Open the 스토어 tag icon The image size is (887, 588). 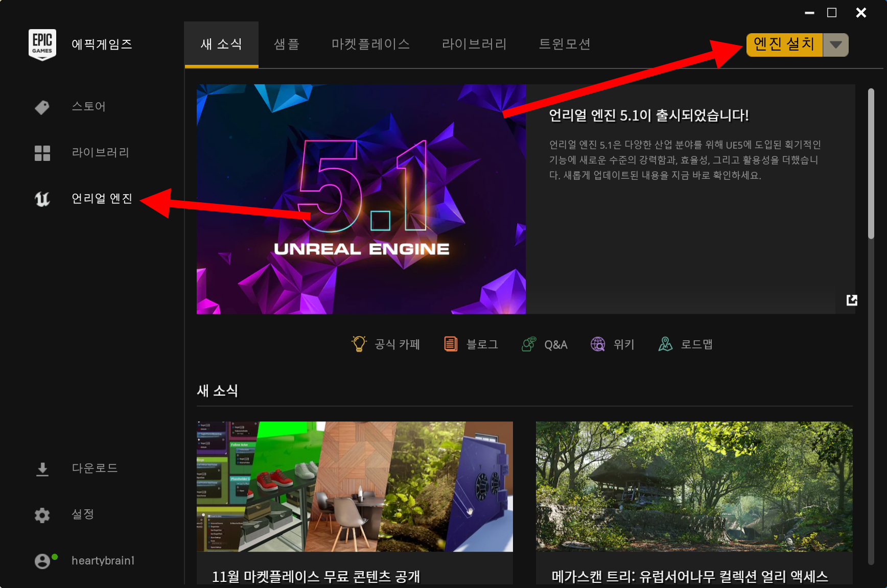coord(42,107)
